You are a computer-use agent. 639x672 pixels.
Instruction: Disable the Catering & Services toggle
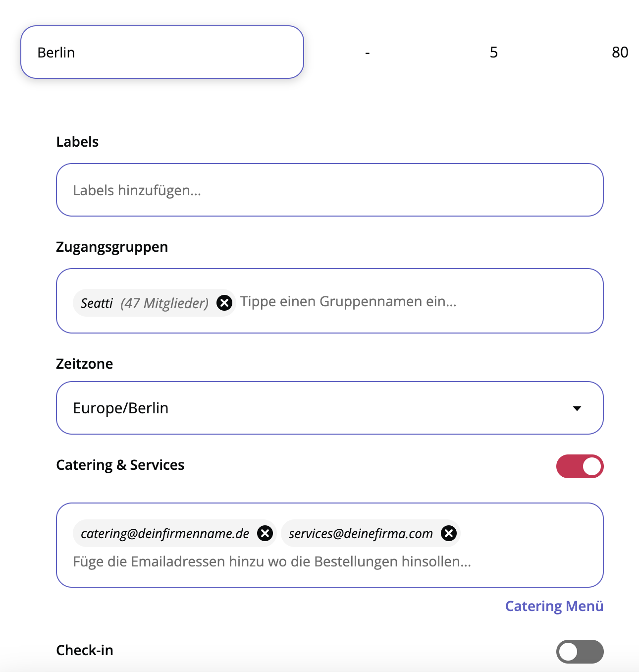coord(580,466)
